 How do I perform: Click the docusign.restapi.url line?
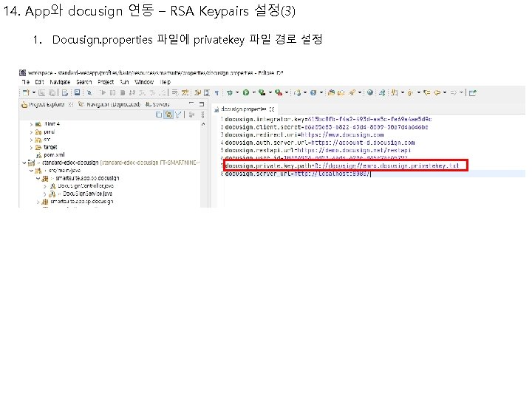pyautogui.click(x=318, y=150)
